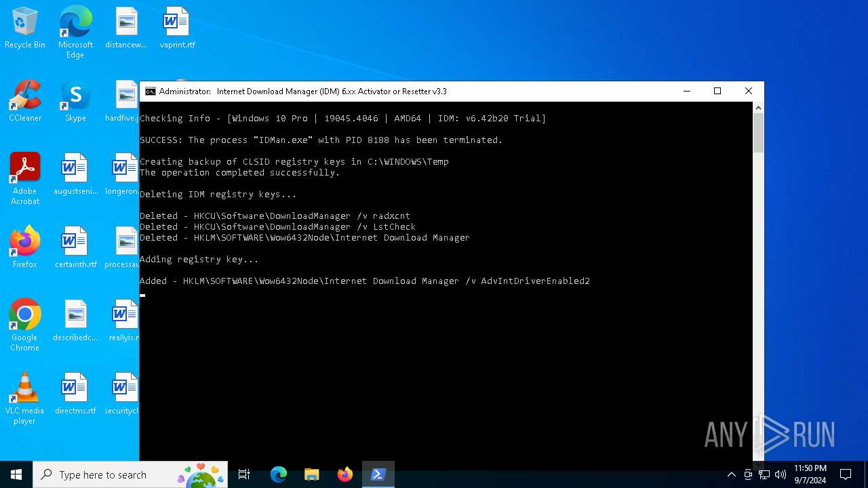Click the "SUCCESS: The process" output line
868x488 pixels.
tap(321, 140)
